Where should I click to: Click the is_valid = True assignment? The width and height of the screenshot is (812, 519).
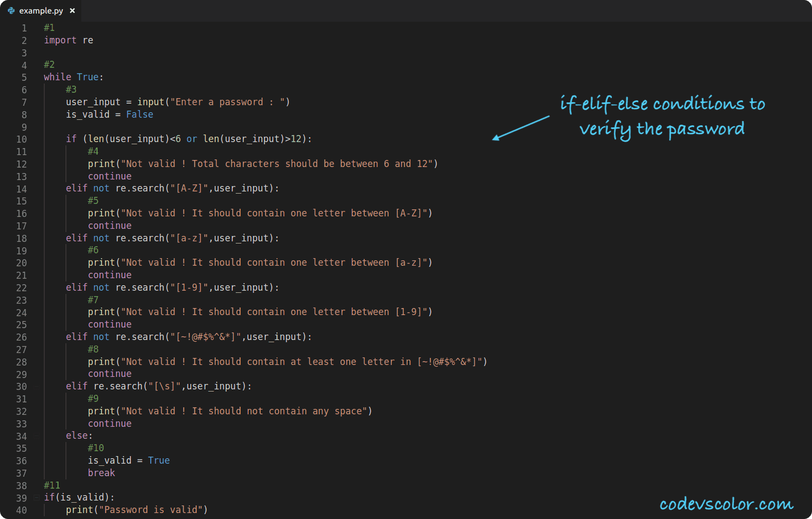128,460
